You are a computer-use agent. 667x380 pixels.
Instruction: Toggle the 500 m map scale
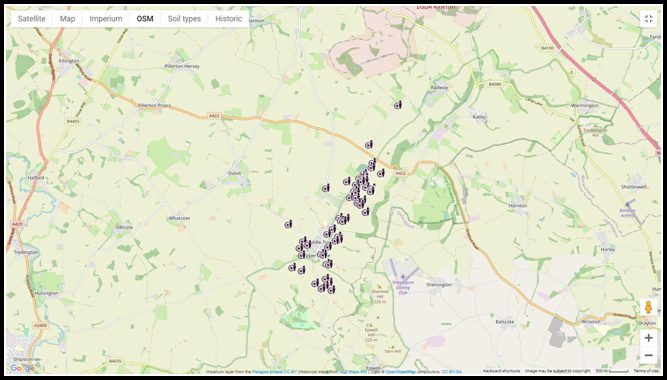click(x=613, y=371)
